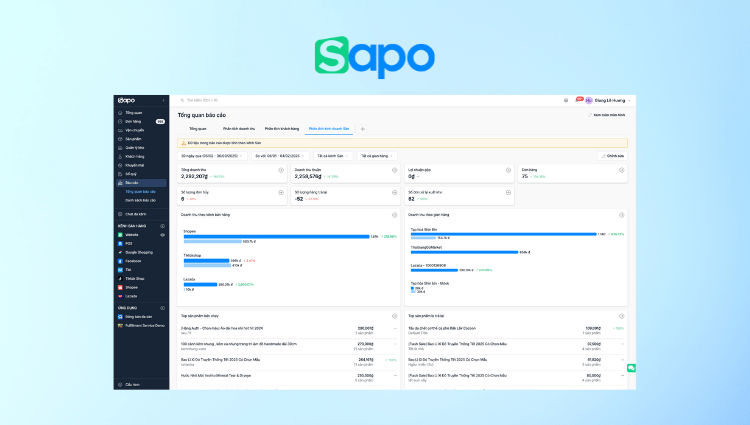
Task: Click the help icon in top bar
Action: click(x=566, y=100)
